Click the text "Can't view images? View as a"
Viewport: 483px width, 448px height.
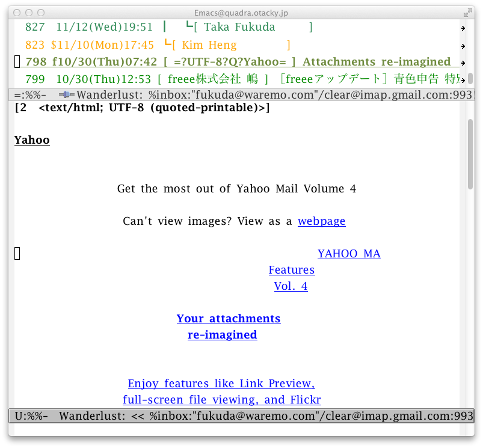(208, 221)
